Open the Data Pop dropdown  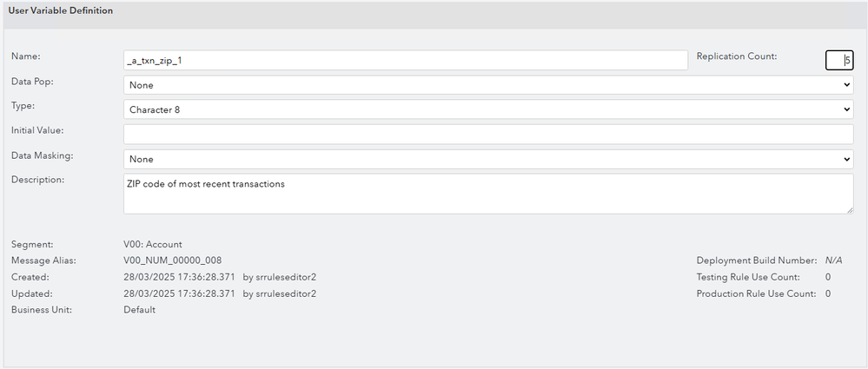(x=488, y=85)
